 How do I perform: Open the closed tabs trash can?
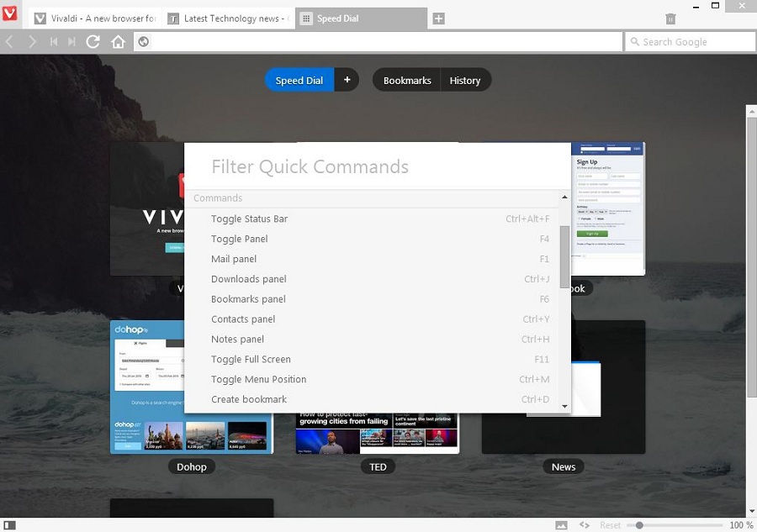pos(670,18)
